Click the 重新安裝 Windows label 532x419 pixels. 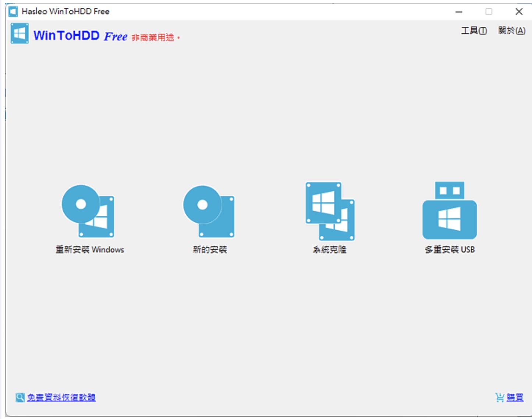[90, 250]
